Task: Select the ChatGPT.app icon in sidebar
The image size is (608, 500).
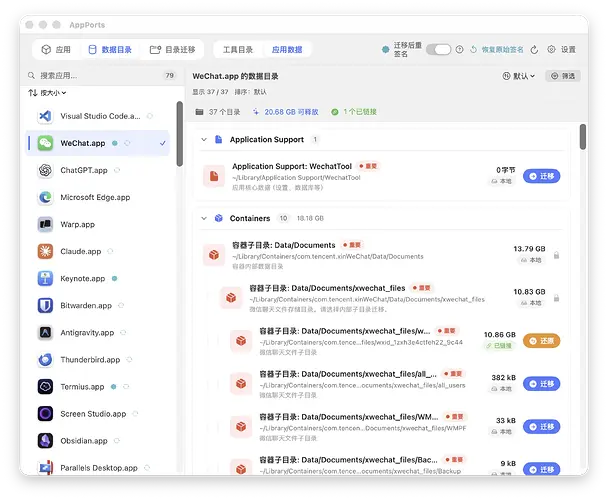Action: tap(45, 170)
